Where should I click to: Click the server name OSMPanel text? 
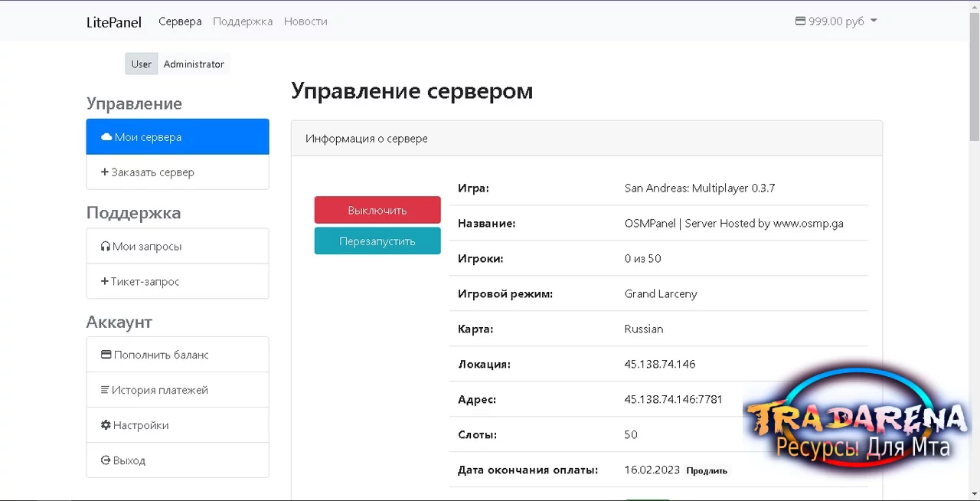734,223
